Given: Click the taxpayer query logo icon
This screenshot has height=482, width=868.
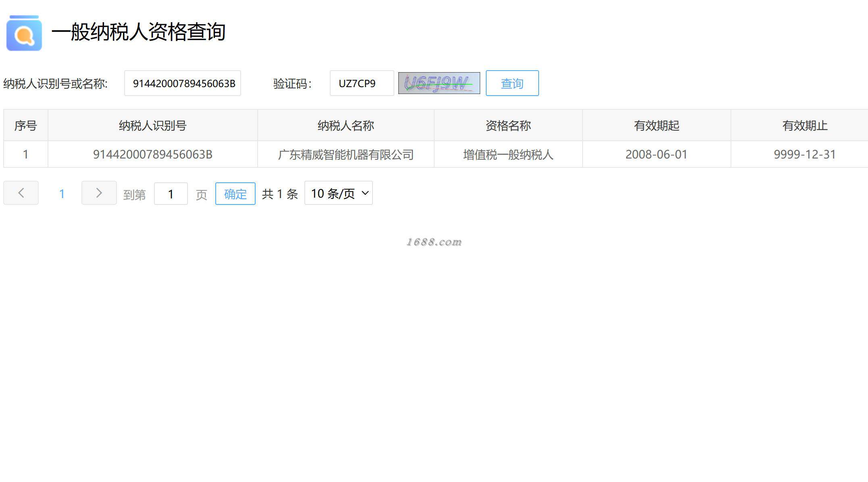Looking at the screenshot, I should pyautogui.click(x=24, y=33).
